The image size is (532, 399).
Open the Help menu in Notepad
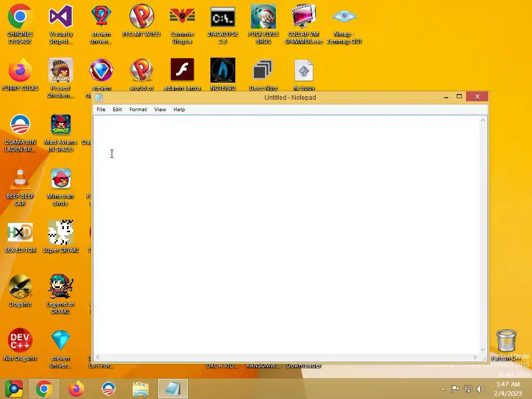click(x=179, y=110)
